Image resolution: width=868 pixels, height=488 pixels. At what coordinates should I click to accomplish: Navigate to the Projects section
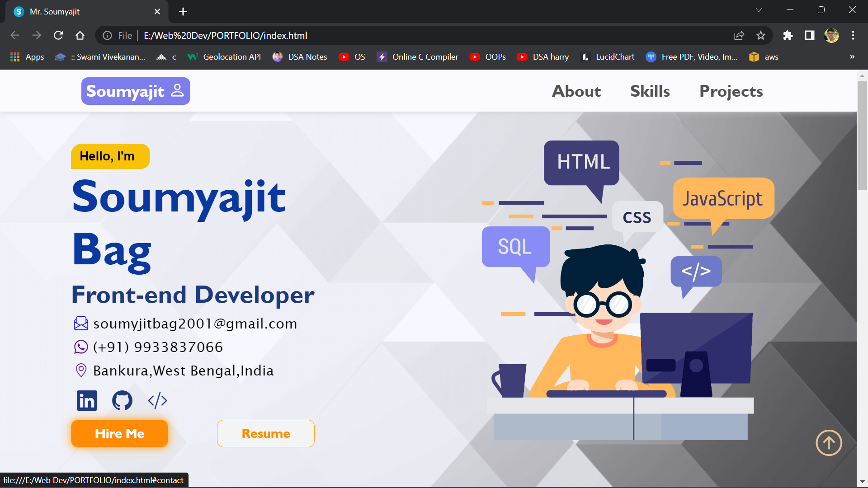click(x=731, y=91)
